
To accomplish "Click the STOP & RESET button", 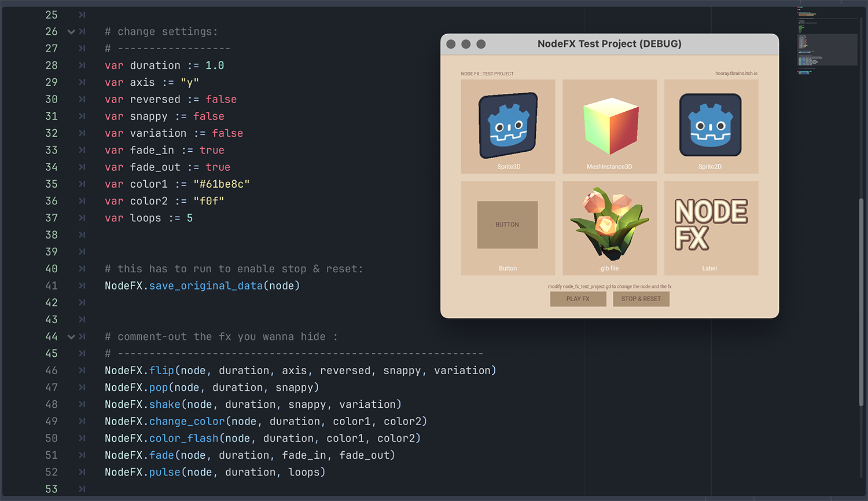I will pos(641,299).
